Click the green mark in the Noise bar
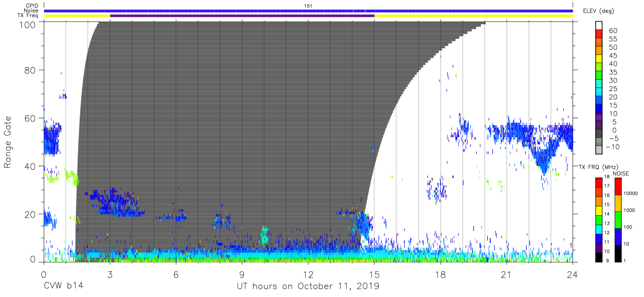 click(x=365, y=10)
